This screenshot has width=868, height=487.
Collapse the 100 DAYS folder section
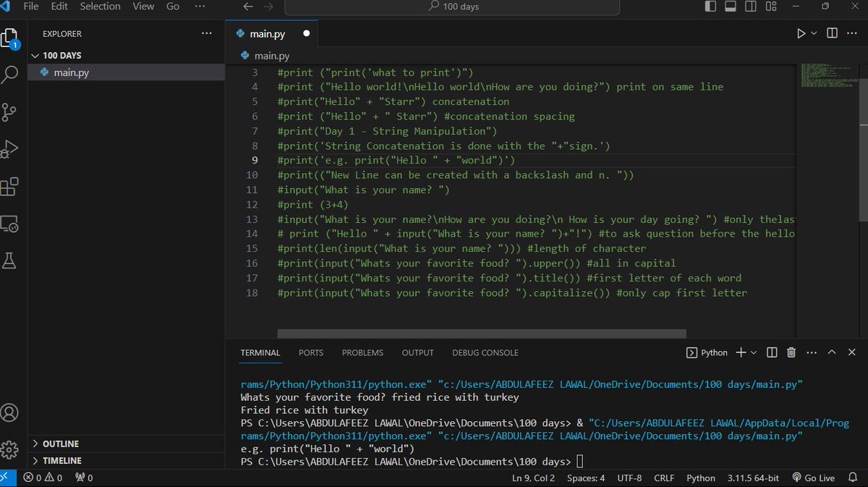tap(61, 56)
